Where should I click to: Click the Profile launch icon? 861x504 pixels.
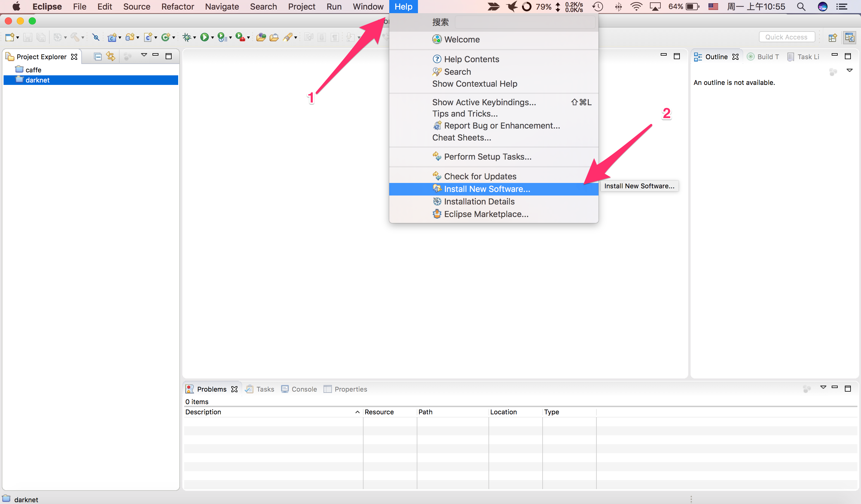tap(222, 37)
